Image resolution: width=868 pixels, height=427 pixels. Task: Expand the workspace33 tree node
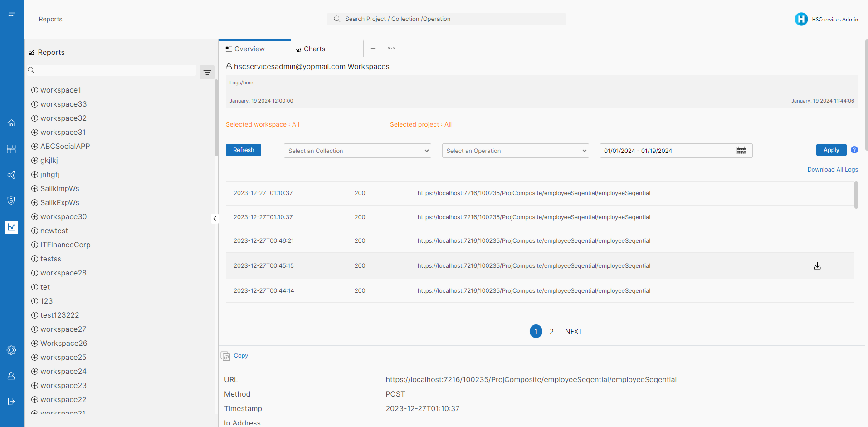(x=34, y=104)
